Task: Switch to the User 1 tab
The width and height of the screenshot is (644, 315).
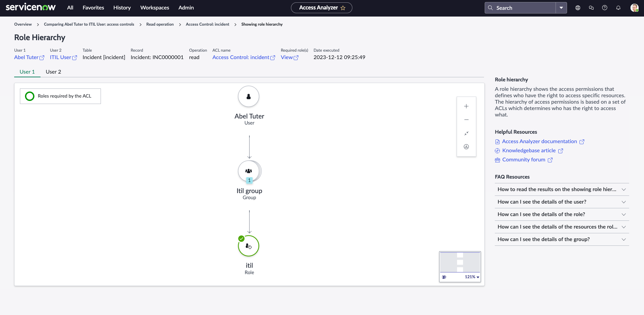Action: (x=27, y=72)
